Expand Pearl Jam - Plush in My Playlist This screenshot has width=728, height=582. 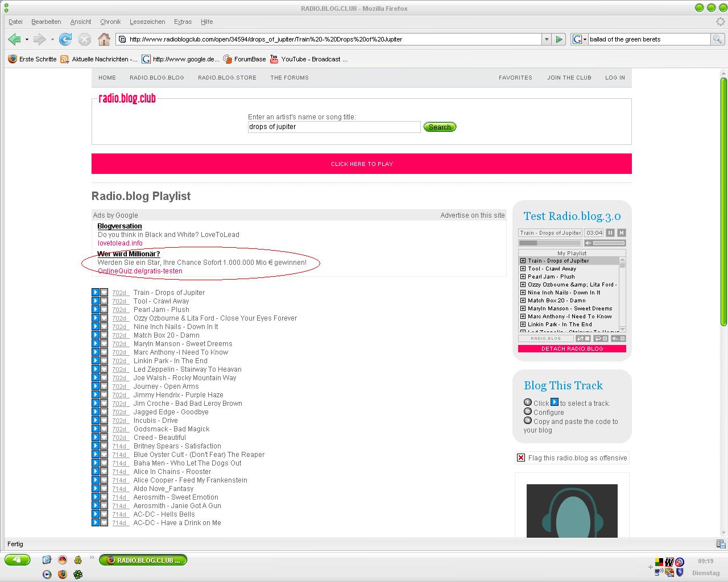pyautogui.click(x=523, y=277)
